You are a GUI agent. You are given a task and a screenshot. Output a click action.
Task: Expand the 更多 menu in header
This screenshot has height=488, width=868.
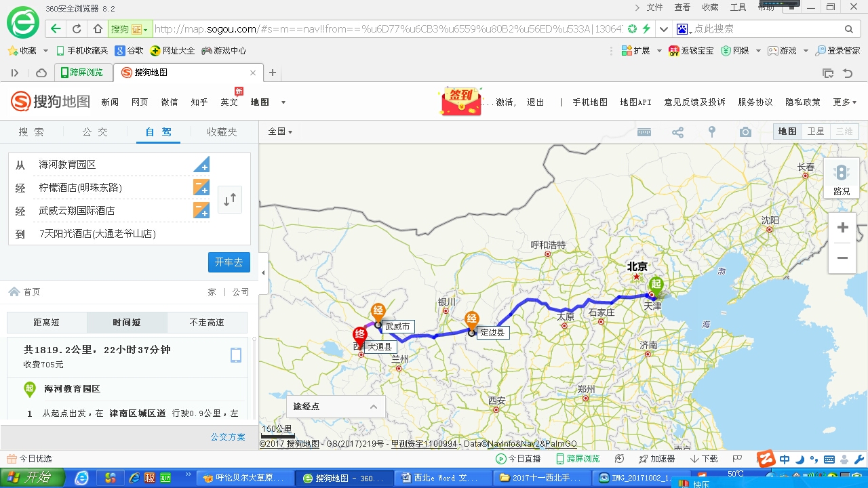tap(844, 102)
